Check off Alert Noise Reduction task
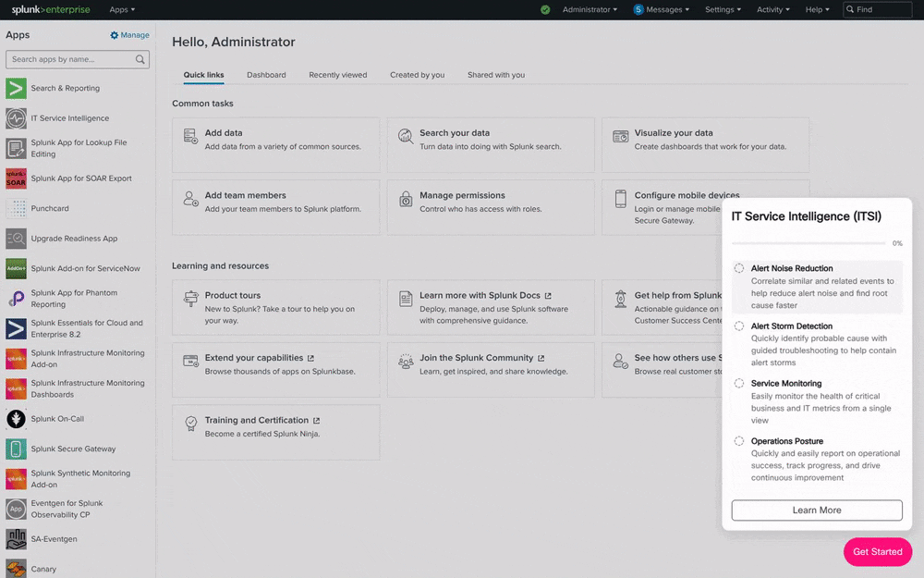This screenshot has width=924, height=578. [738, 267]
